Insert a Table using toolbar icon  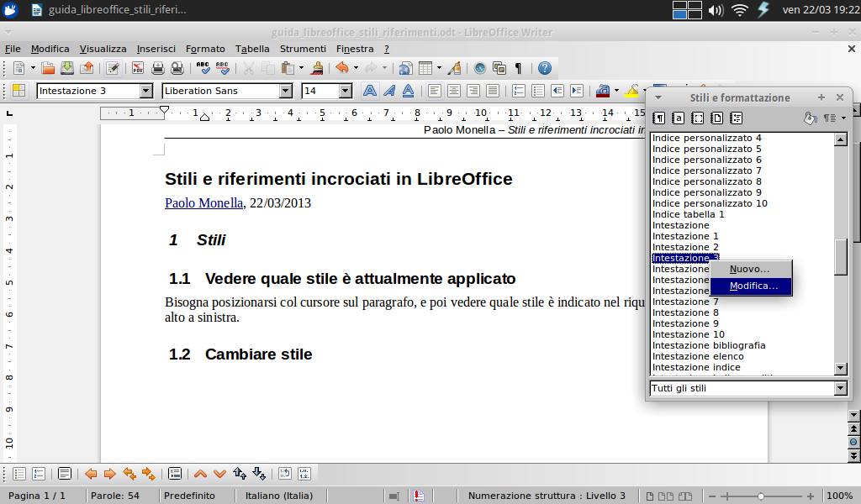pyautogui.click(x=425, y=68)
